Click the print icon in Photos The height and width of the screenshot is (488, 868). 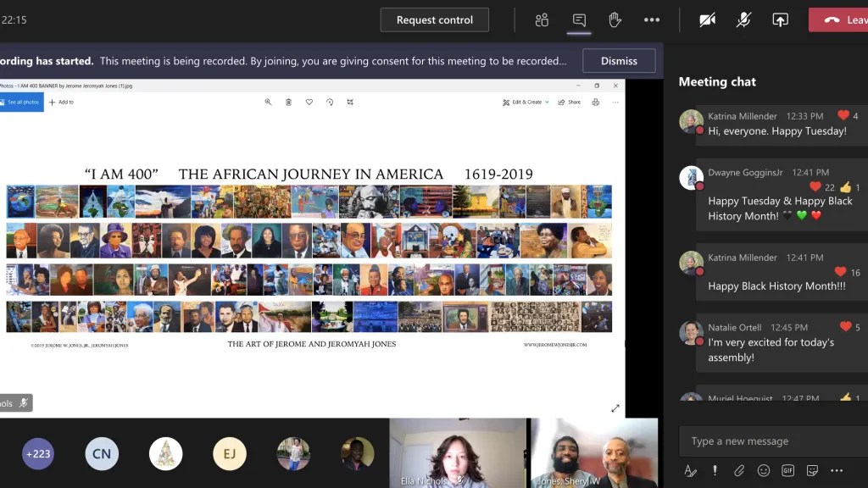tap(595, 102)
